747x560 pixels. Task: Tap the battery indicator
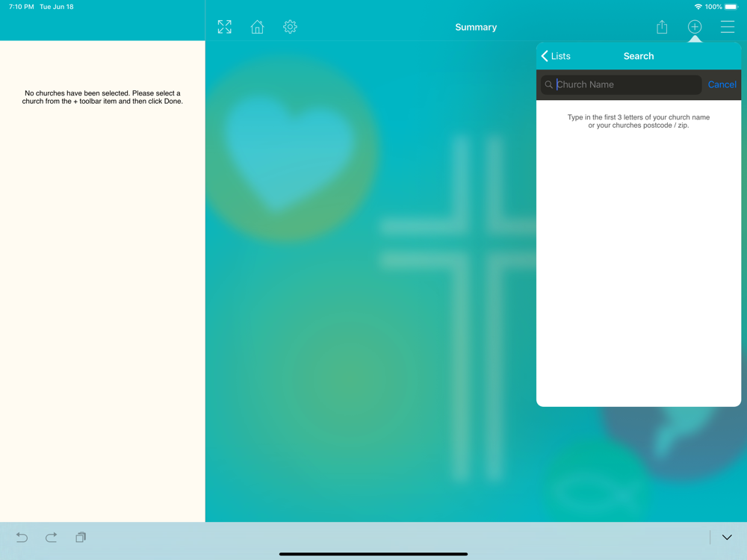point(731,7)
